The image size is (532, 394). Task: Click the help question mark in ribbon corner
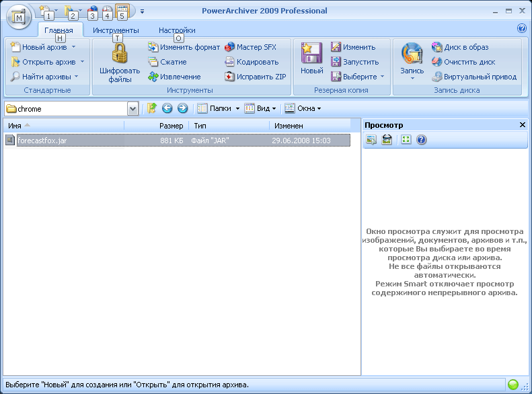tap(521, 28)
